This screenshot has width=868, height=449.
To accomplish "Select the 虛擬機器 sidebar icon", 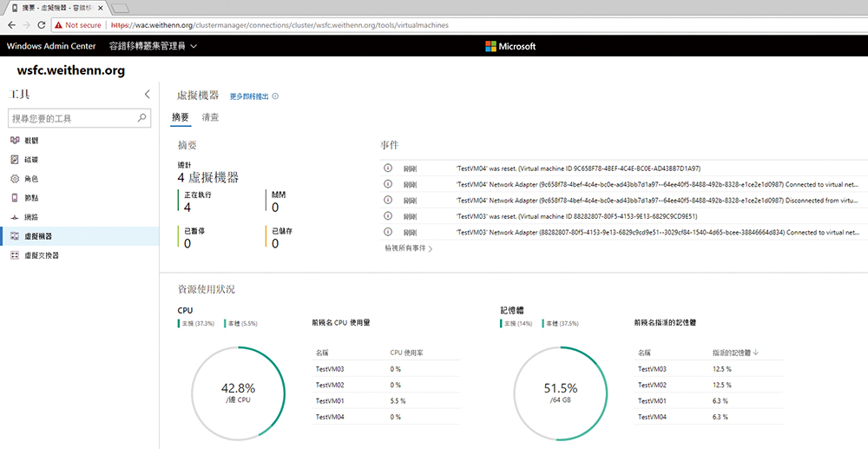I will (x=15, y=236).
